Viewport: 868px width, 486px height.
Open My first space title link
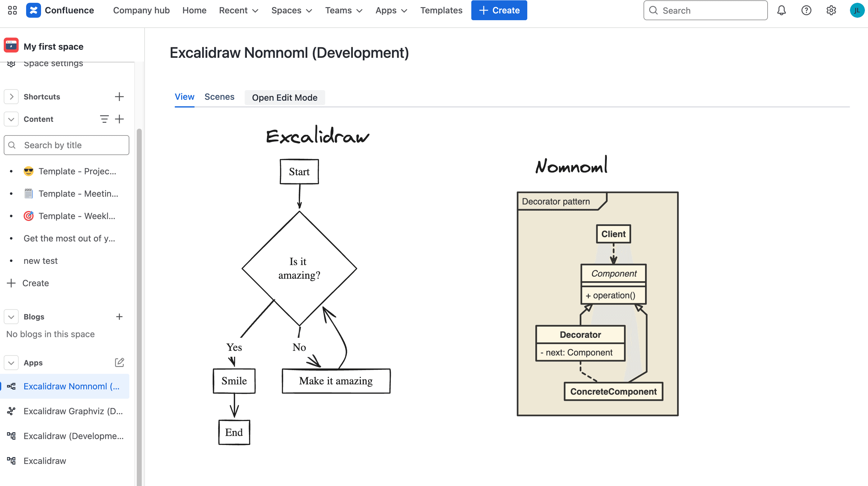click(x=53, y=47)
